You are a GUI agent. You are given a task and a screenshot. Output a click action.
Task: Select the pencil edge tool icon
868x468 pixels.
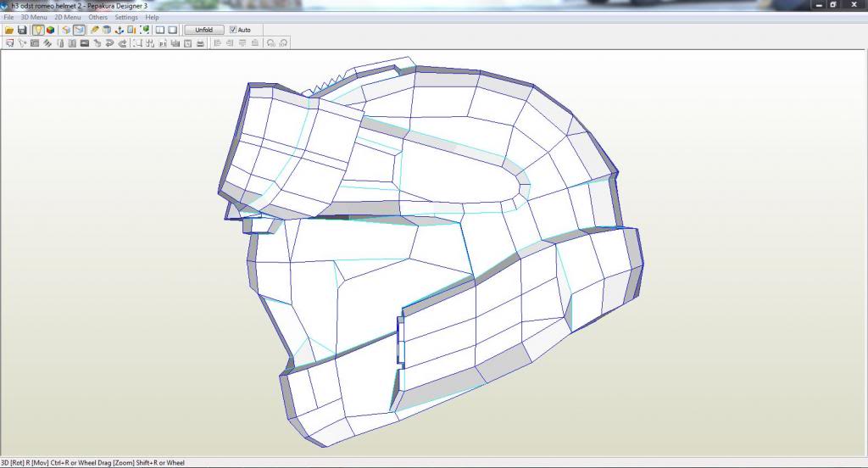click(x=94, y=30)
